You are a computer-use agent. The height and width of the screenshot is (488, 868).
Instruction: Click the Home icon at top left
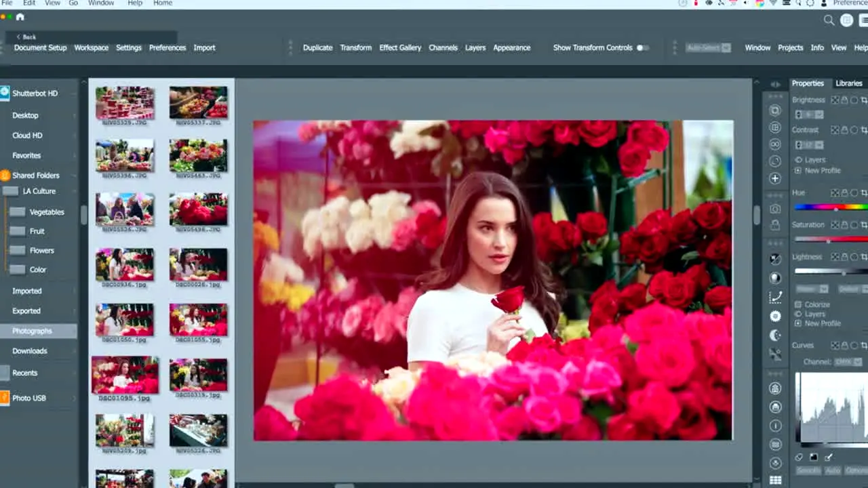(20, 17)
